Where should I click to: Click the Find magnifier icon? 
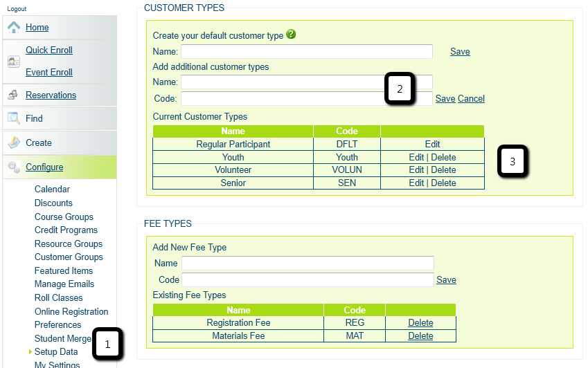(x=14, y=118)
